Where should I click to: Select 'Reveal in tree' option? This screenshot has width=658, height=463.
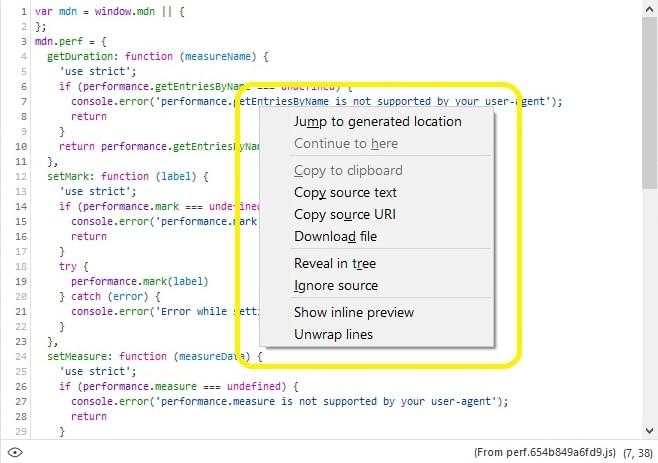pos(334,263)
